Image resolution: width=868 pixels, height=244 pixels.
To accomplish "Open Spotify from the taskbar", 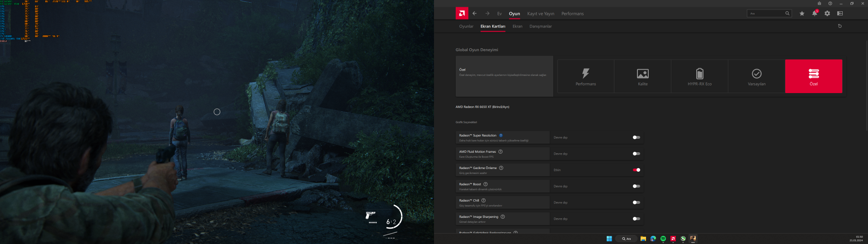I will pos(663,239).
